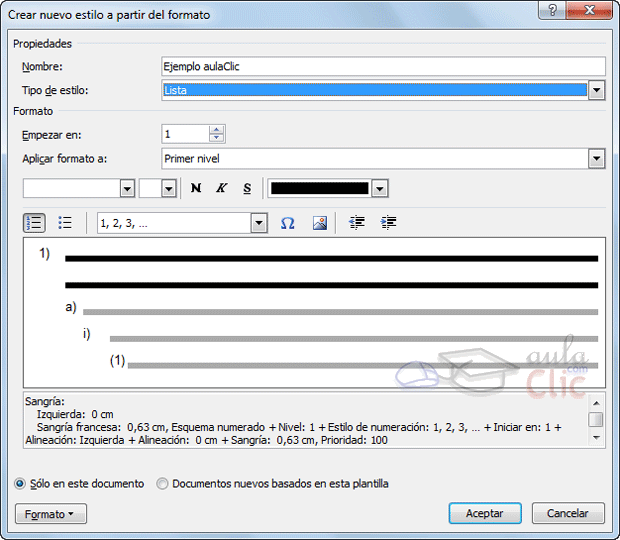Click the Nombre text field
620x540 pixels.
[383, 66]
